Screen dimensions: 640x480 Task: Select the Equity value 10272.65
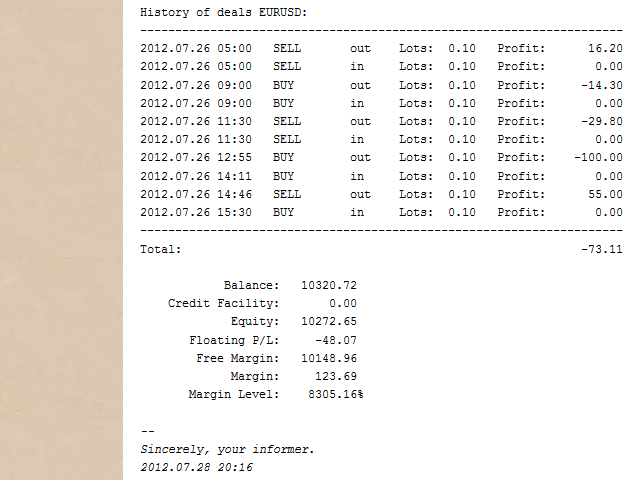click(x=328, y=322)
